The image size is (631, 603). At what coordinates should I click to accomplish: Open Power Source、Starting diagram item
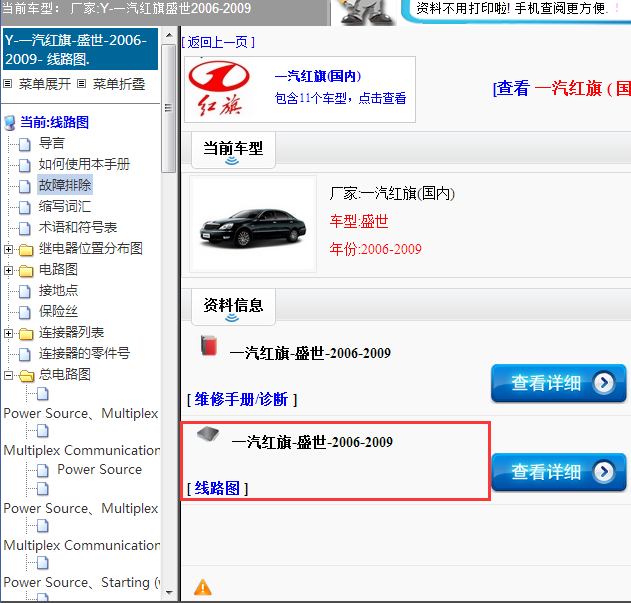pyautogui.click(x=82, y=582)
